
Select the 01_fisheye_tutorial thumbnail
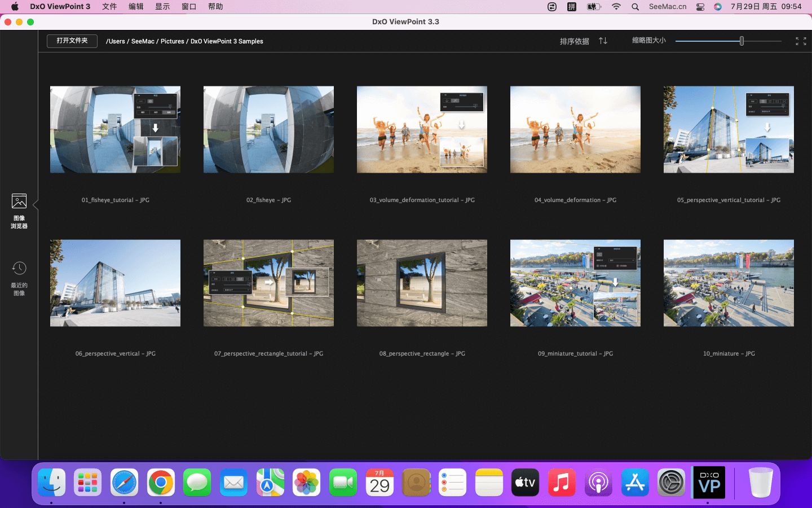point(115,129)
